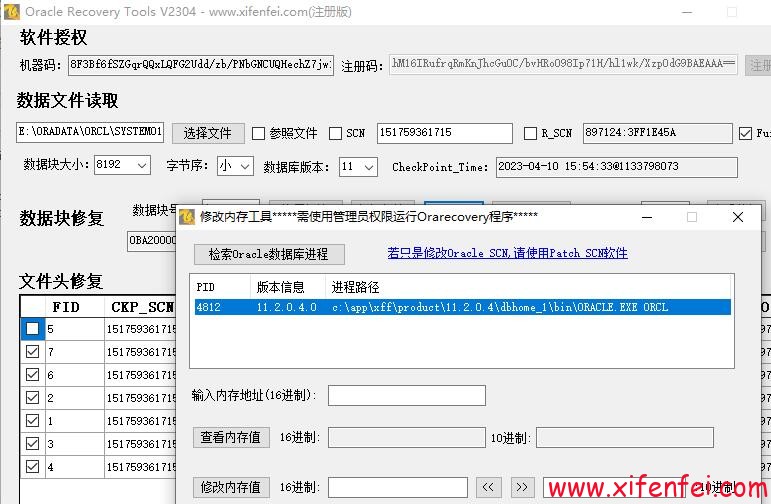
Task: Click the 修改内存值 button
Action: coord(231,487)
